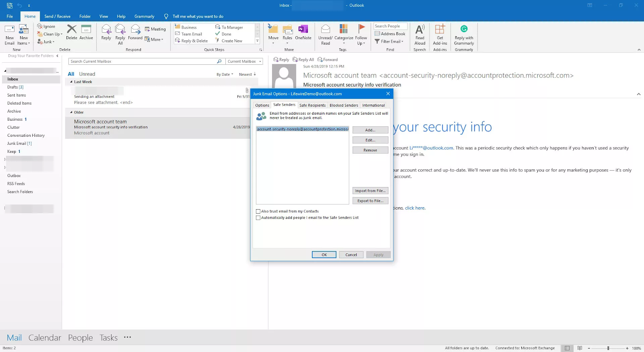Open the International tab
This screenshot has height=352, width=644.
(x=373, y=105)
